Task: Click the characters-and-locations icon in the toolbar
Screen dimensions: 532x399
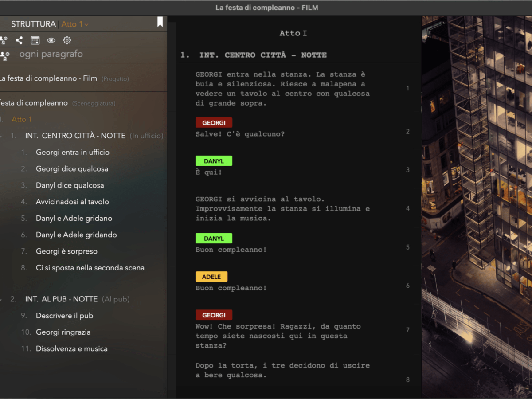Action: pos(4,40)
